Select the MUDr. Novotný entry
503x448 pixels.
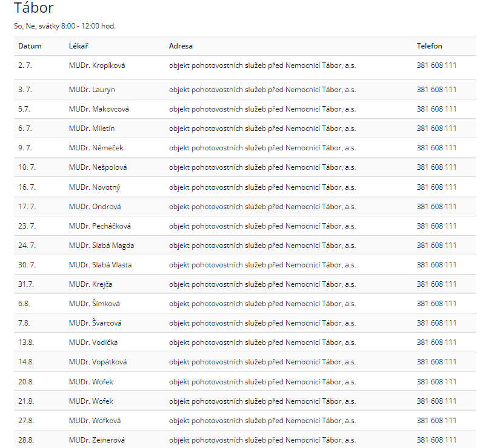(95, 187)
